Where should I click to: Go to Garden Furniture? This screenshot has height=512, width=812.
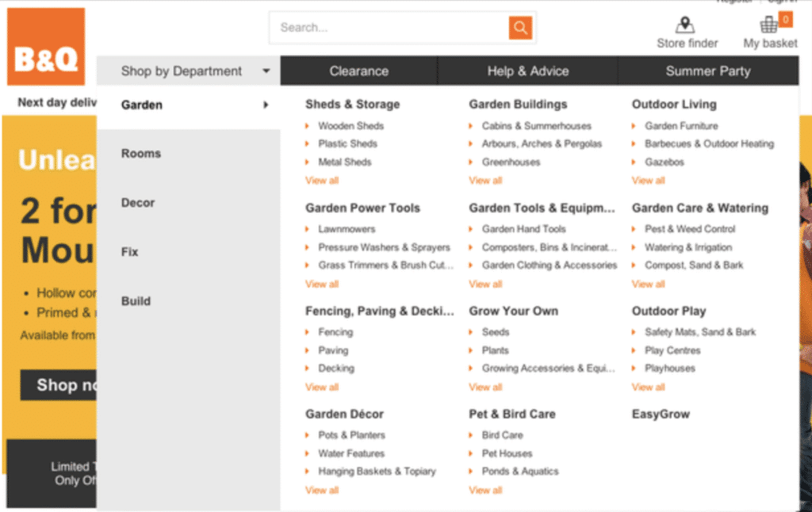(x=681, y=126)
